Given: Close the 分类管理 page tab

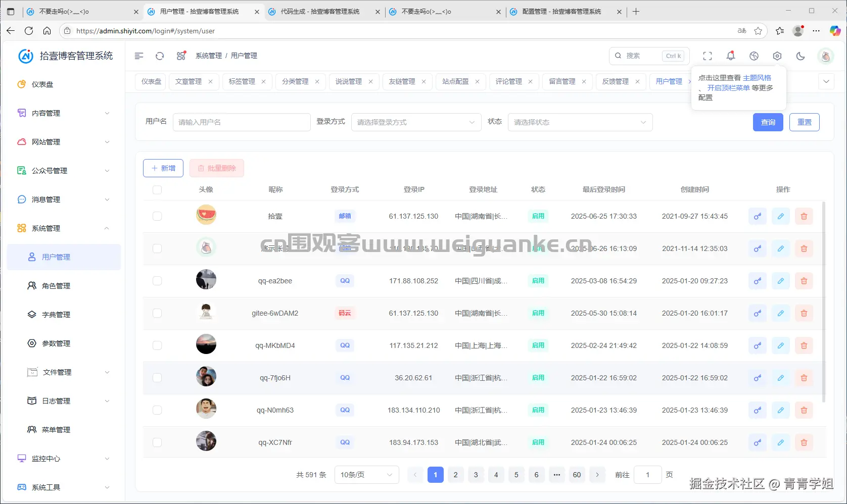Looking at the screenshot, I should coord(317,81).
